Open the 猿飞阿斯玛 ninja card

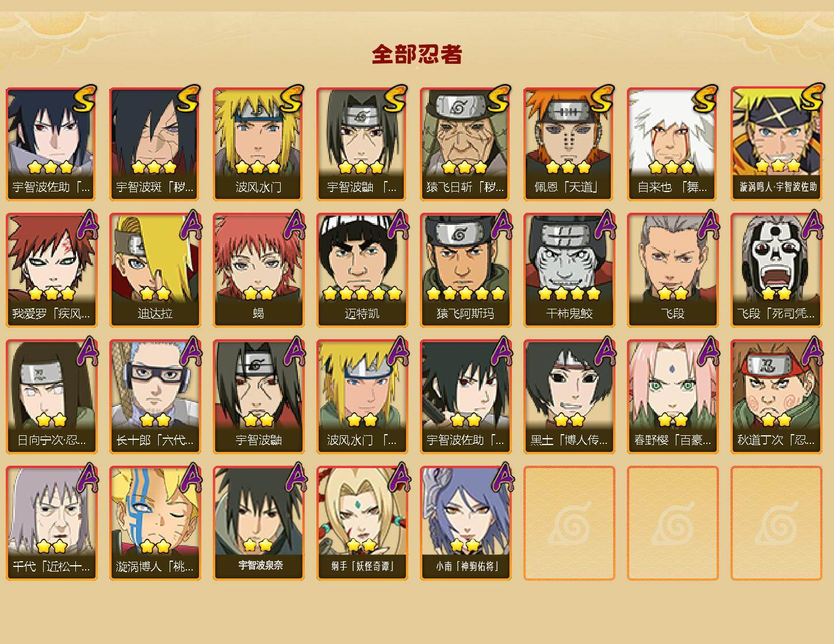pyautogui.click(x=465, y=270)
